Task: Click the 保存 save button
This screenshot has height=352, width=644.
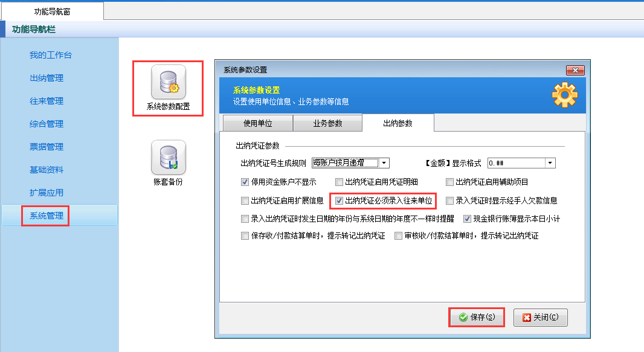Action: click(477, 317)
